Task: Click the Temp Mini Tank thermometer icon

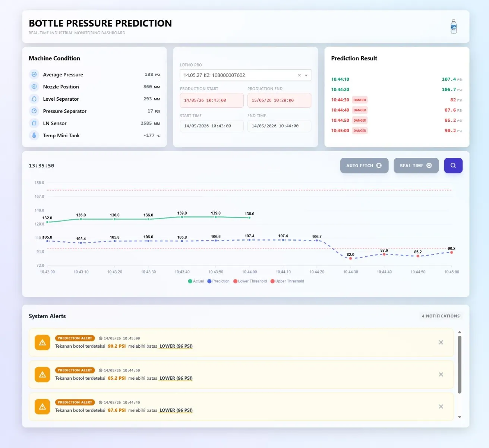Action: (34, 135)
